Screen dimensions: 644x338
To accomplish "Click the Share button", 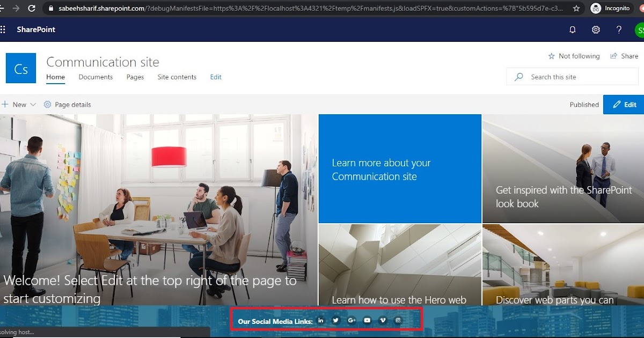I will pos(624,56).
